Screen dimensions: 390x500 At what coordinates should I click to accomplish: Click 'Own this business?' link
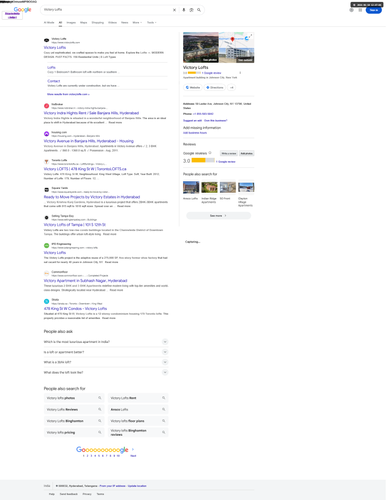(215, 120)
